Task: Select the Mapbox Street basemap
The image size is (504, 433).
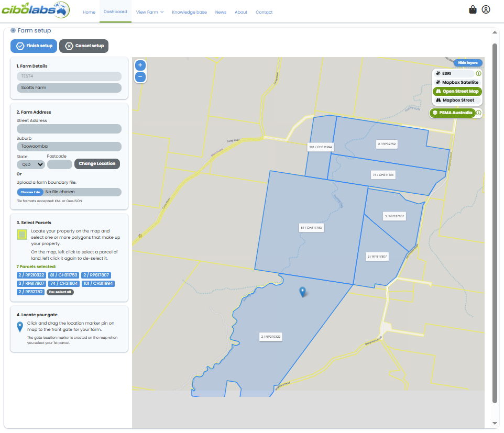Action: pyautogui.click(x=456, y=100)
